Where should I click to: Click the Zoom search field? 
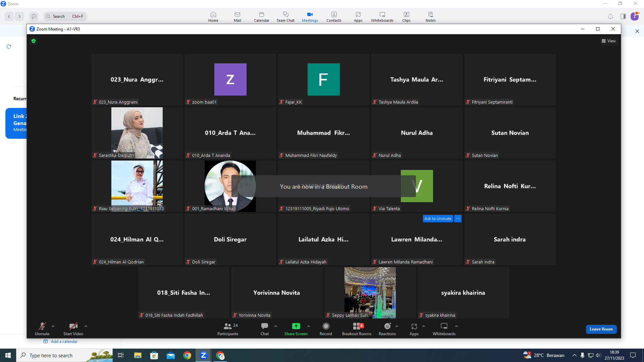pos(65,16)
